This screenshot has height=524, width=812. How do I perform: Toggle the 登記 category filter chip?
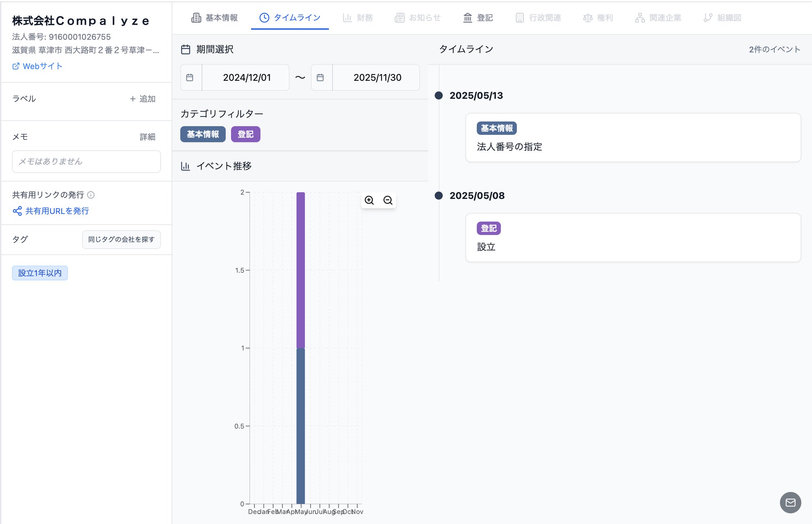click(x=245, y=134)
